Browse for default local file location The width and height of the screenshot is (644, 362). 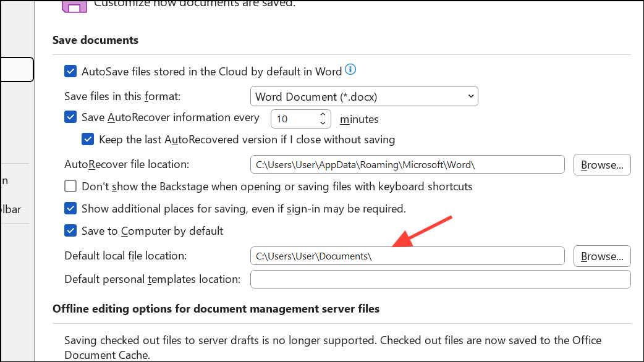(x=601, y=256)
